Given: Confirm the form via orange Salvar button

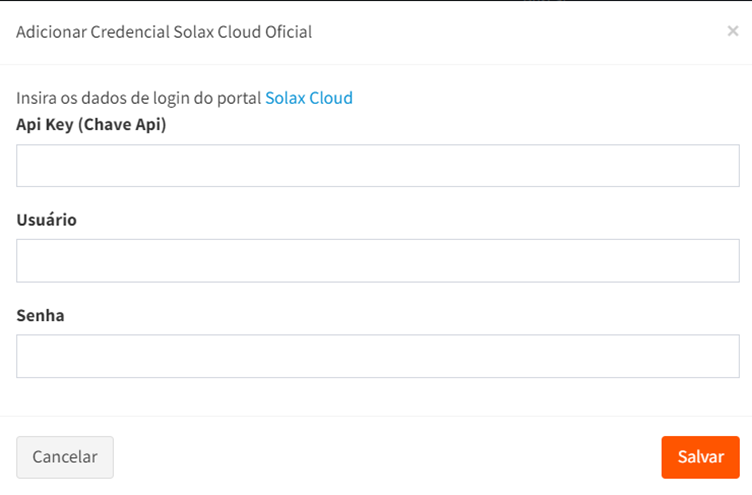Looking at the screenshot, I should pyautogui.click(x=700, y=457).
